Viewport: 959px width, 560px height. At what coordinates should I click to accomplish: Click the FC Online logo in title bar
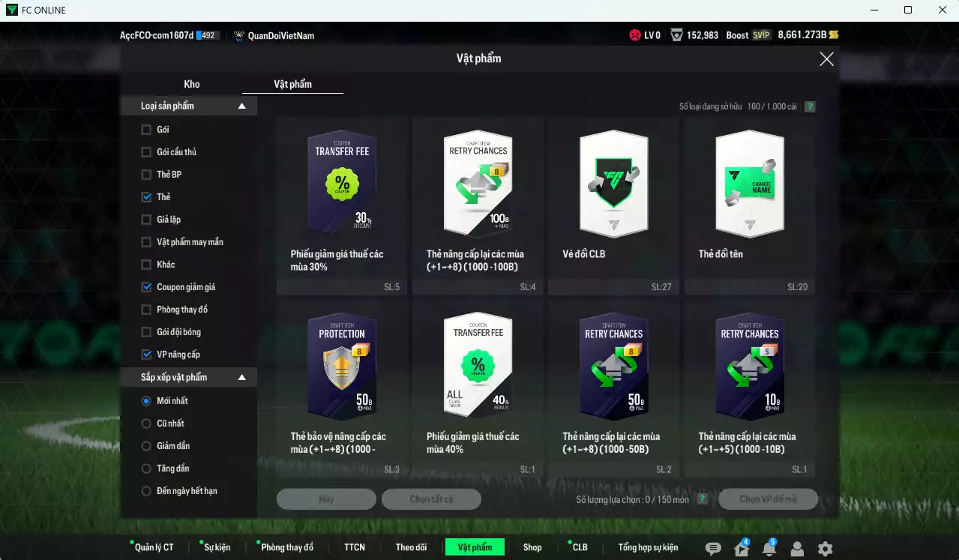(11, 10)
